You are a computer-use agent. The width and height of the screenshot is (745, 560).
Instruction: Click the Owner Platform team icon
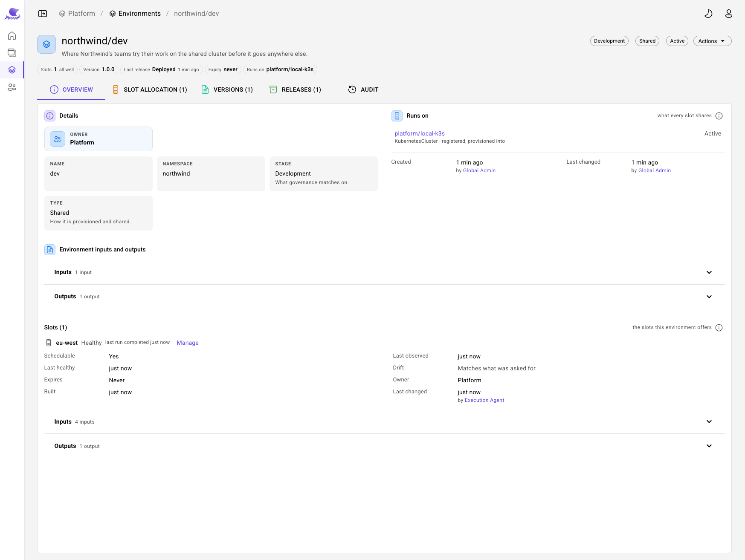point(58,139)
